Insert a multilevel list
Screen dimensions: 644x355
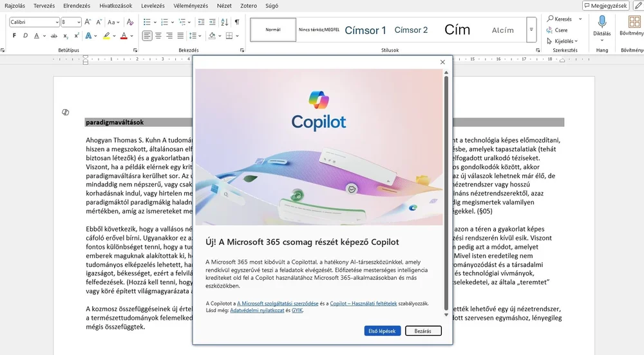tap(182, 22)
